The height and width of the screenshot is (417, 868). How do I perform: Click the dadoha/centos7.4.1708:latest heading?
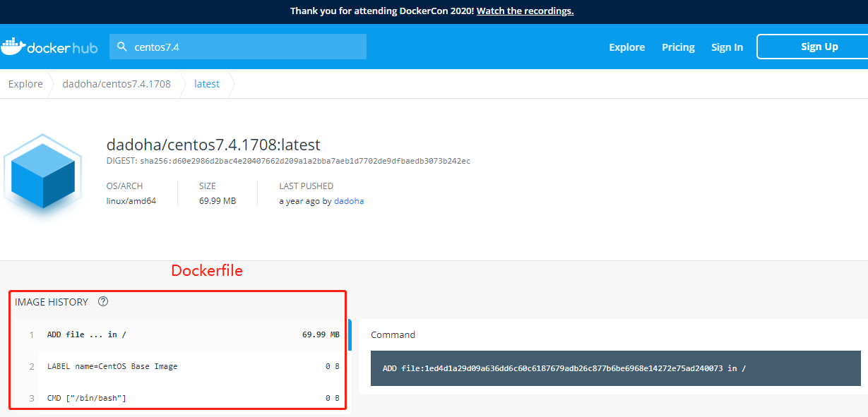click(x=213, y=145)
